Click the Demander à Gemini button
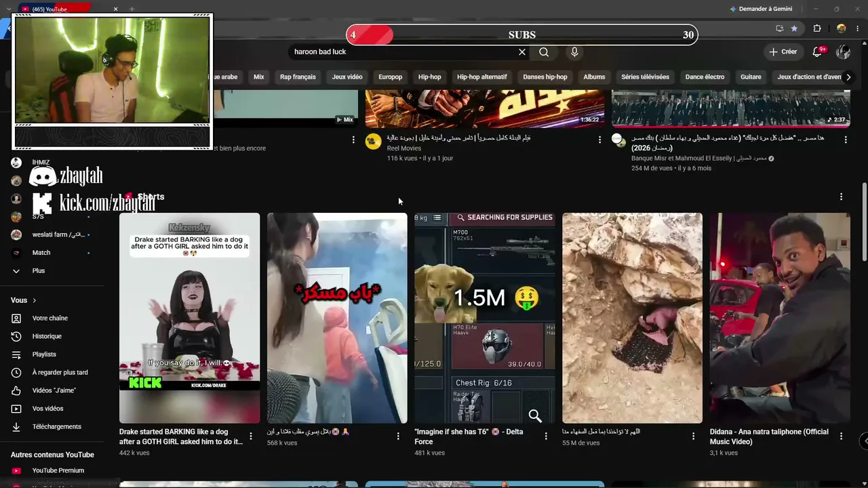The height and width of the screenshot is (488, 868). (760, 9)
